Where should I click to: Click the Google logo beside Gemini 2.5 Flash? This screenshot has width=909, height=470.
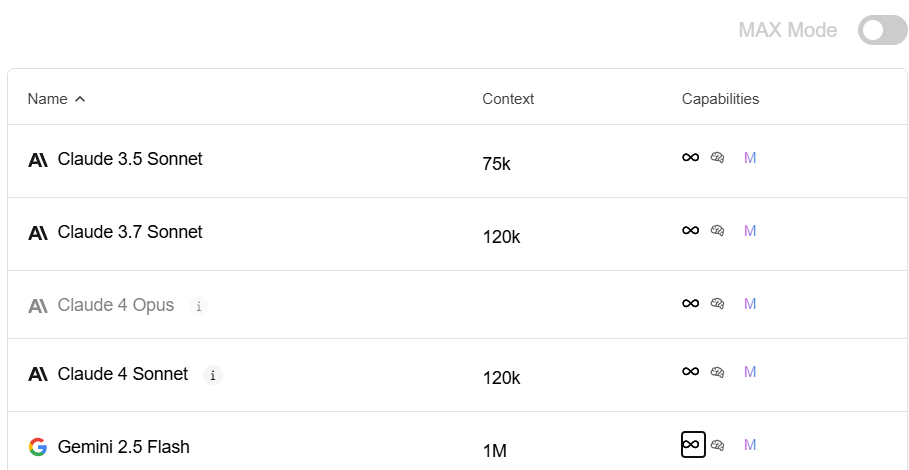pos(38,447)
